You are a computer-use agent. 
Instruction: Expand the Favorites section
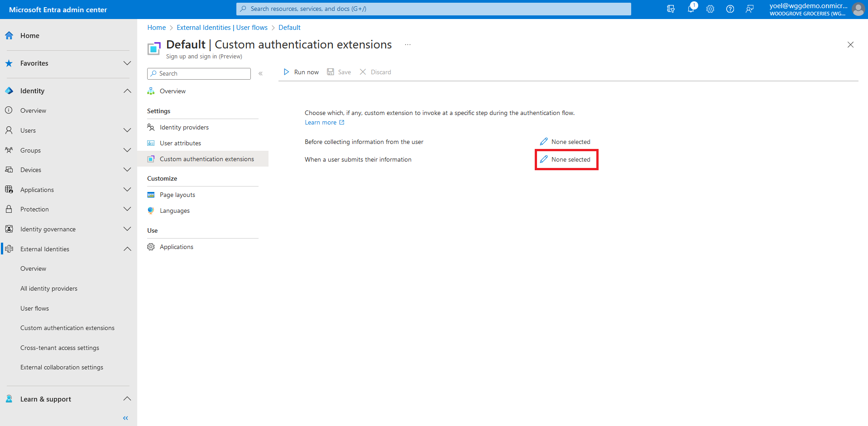click(x=127, y=63)
